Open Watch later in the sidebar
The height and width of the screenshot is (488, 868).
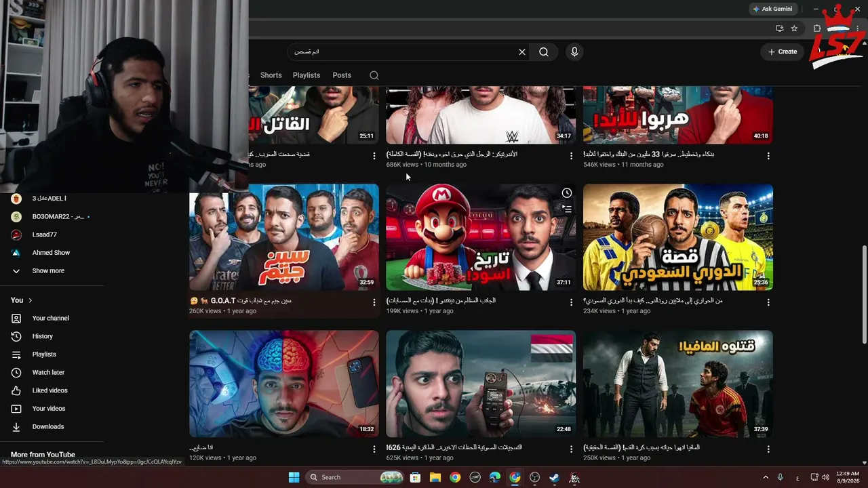49,373
